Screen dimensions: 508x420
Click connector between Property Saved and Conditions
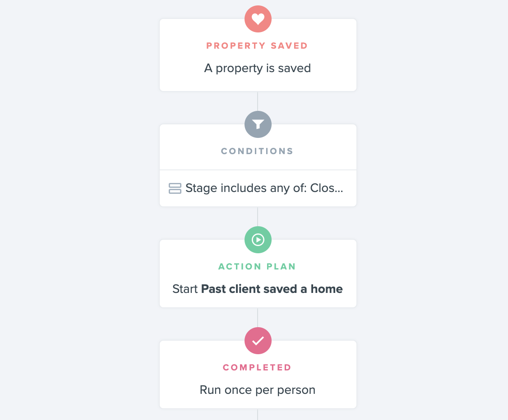point(258,101)
